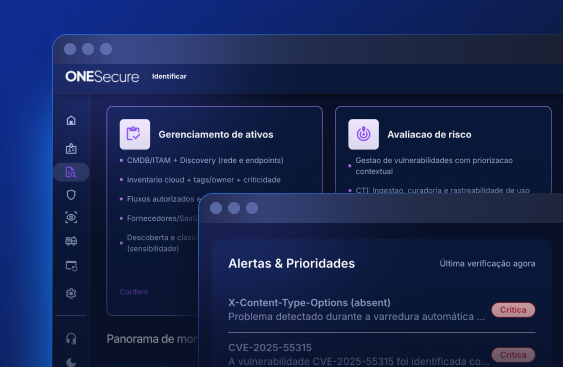This screenshot has height=367, width=563.
Task: Click the A vulnerabilidade CVE-2025-55315 description
Action: 358,362
